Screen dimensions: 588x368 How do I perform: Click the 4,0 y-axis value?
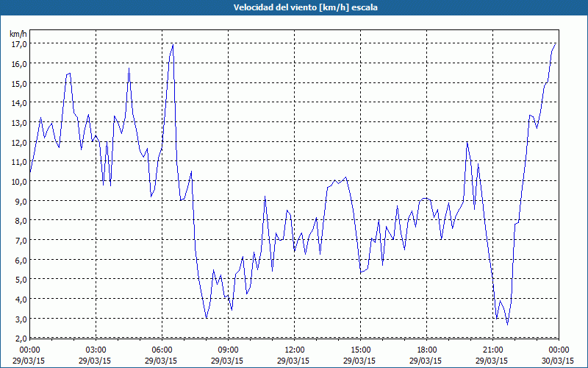coord(21,300)
